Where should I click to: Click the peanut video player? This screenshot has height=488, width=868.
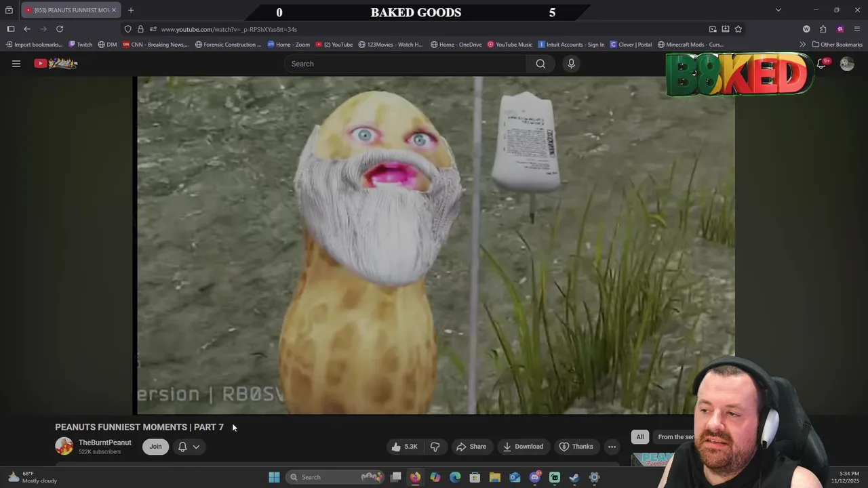pyautogui.click(x=435, y=245)
